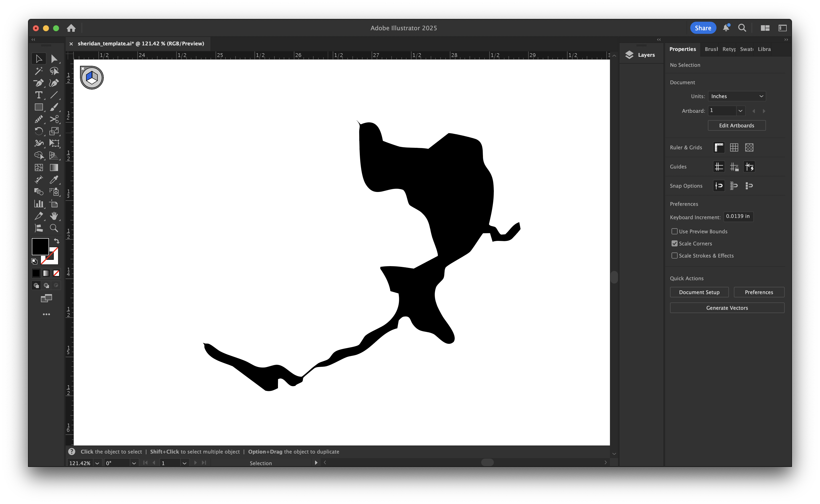The width and height of the screenshot is (820, 504).
Task: Select the Zoom tool
Action: pos(54,228)
